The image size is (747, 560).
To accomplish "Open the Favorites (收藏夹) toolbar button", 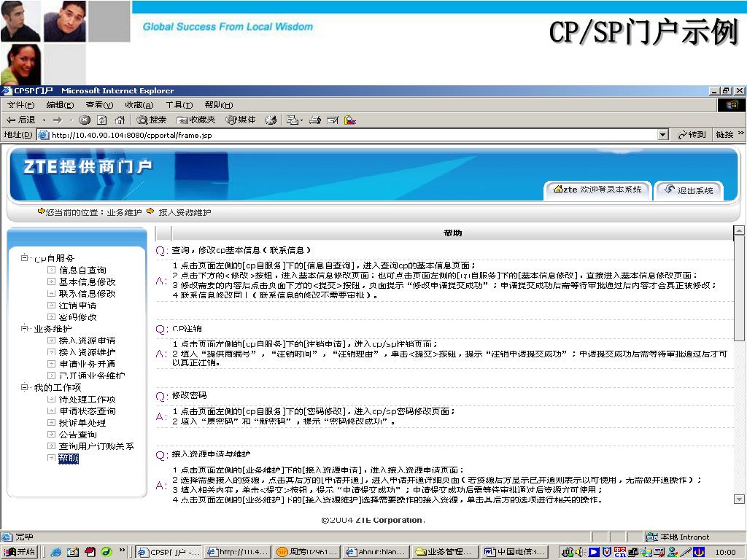I will click(196, 120).
